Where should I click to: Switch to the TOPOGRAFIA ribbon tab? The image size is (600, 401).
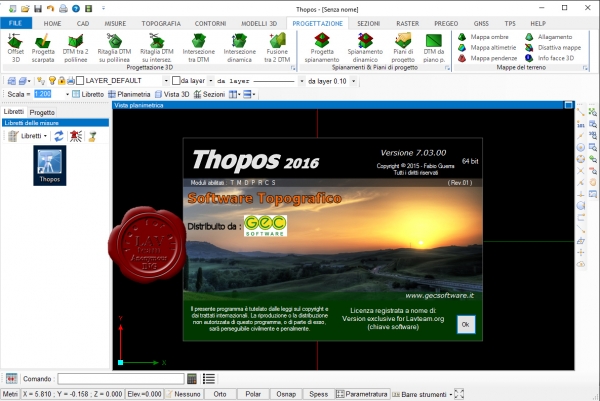pos(161,23)
